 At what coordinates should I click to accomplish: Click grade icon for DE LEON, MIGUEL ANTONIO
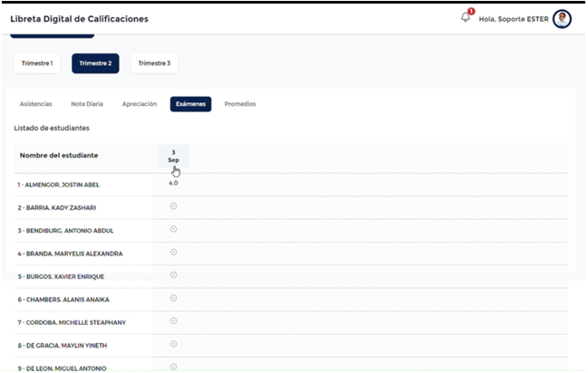point(173,367)
